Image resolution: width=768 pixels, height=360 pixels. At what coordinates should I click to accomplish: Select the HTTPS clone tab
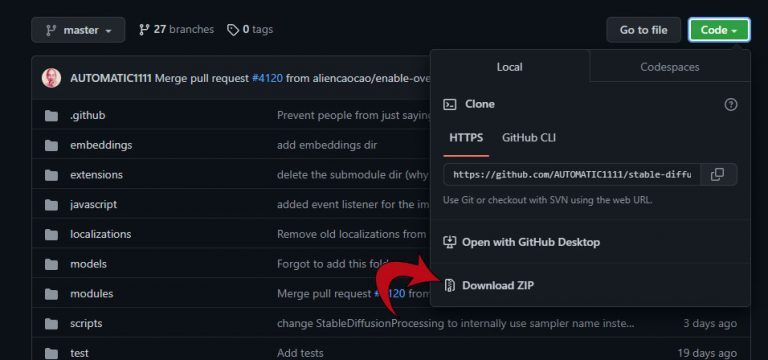[466, 138]
